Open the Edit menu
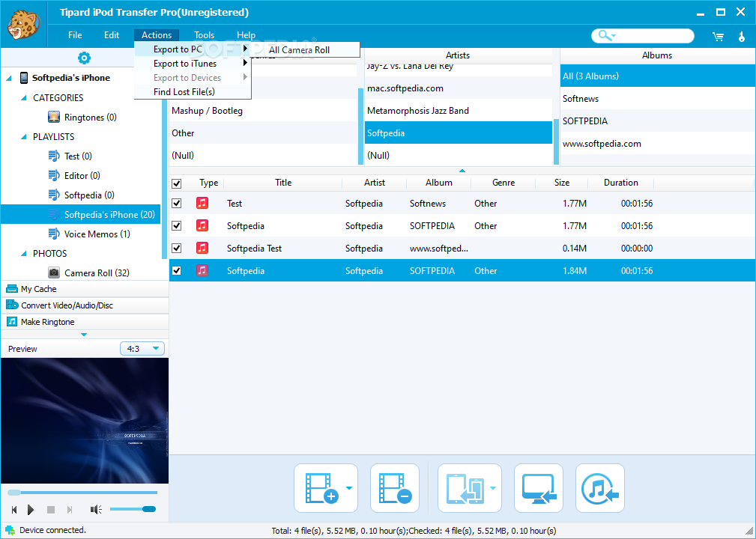 (112, 34)
